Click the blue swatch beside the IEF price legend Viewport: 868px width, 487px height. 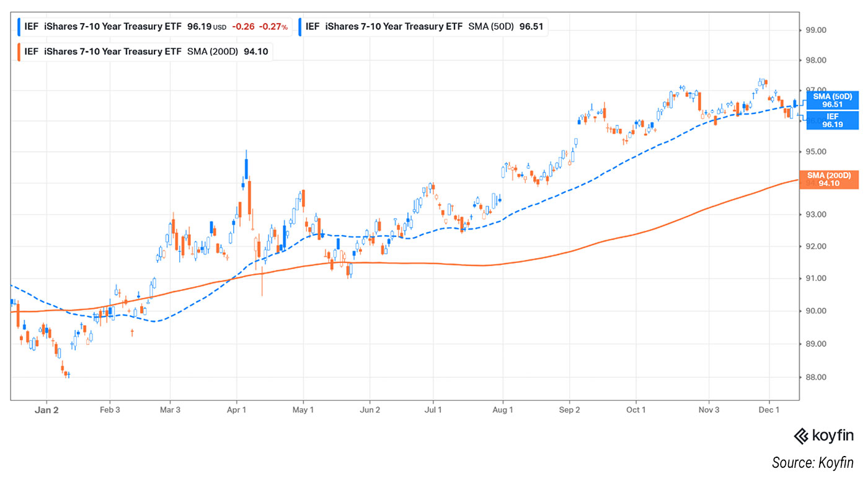pyautogui.click(x=20, y=27)
